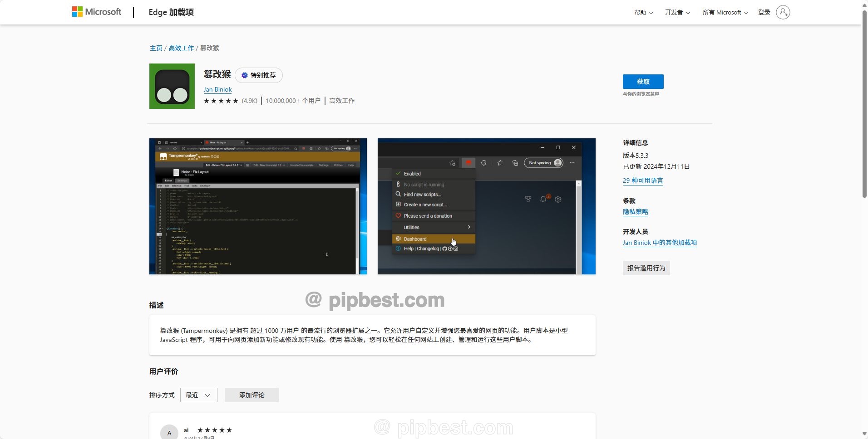
Task: Click the 用户评价 heading
Action: (x=164, y=371)
